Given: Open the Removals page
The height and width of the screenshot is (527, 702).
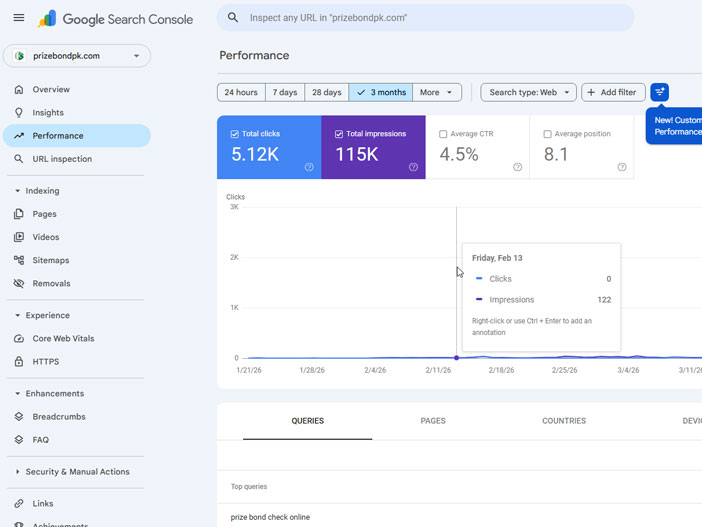Looking at the screenshot, I should click(77, 283).
